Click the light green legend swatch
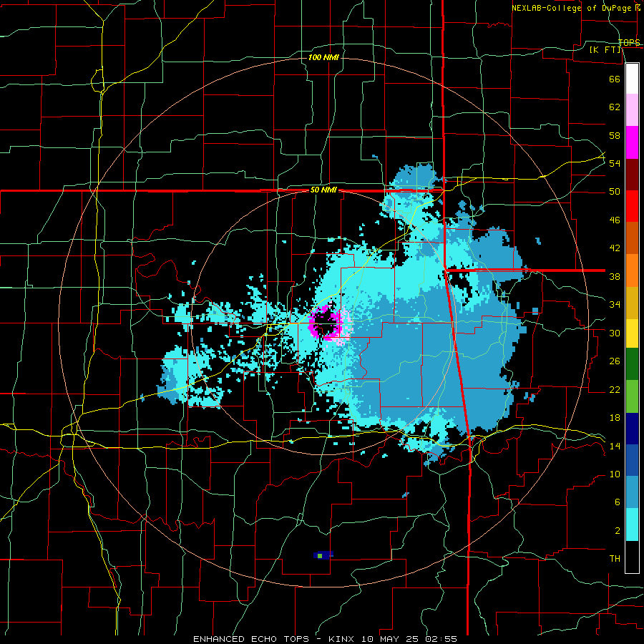 632,396
